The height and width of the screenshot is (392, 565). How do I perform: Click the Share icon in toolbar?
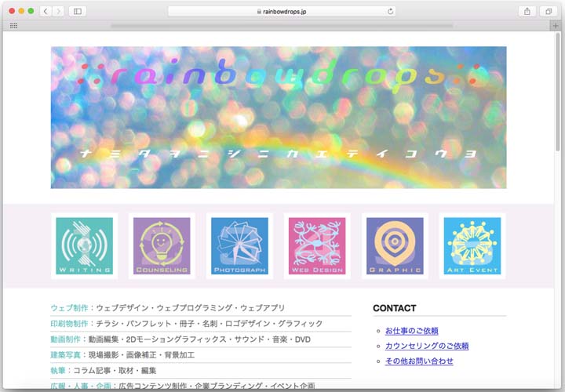click(527, 11)
